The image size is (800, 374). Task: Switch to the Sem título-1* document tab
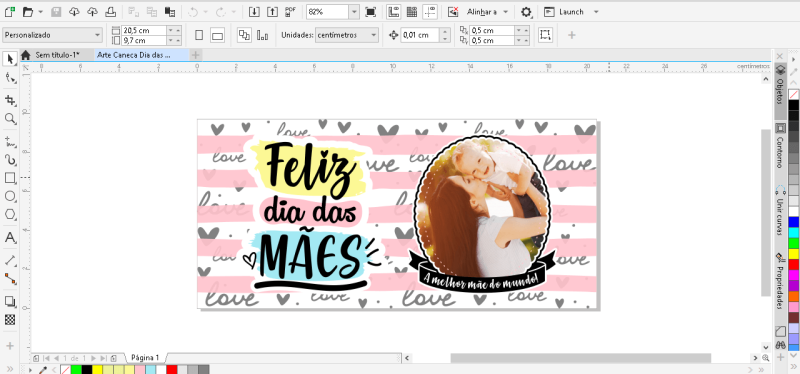(57, 55)
